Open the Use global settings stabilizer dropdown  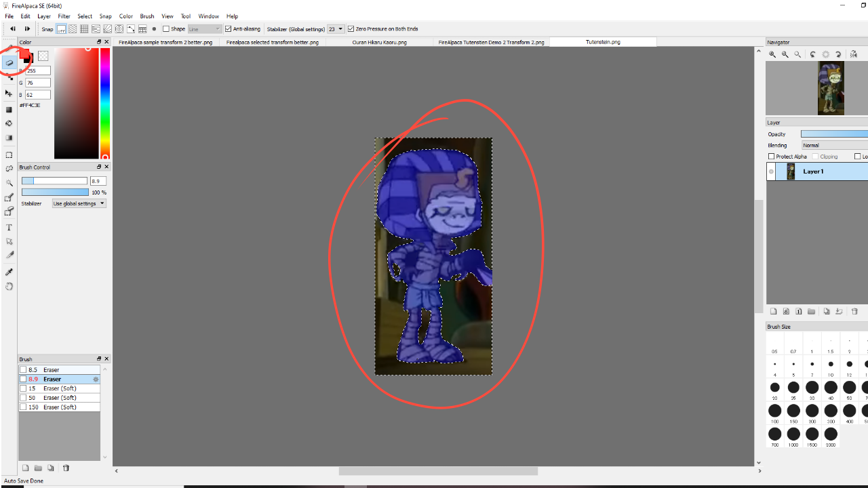click(79, 203)
